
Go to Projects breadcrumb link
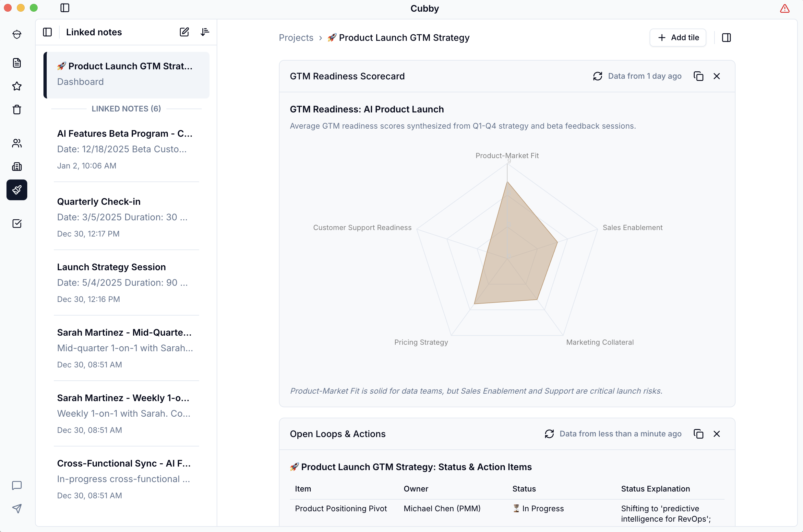click(x=296, y=37)
